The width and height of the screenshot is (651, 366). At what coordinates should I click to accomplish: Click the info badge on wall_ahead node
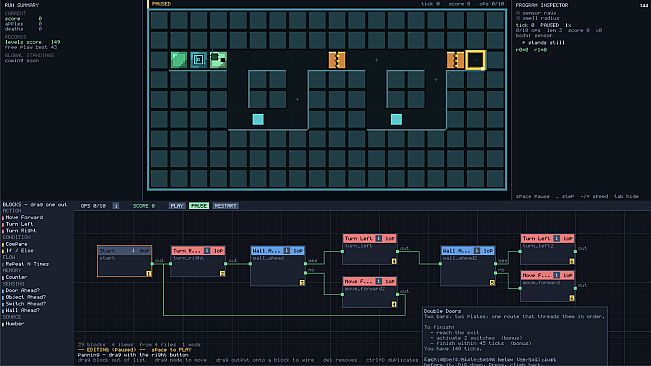click(286, 251)
